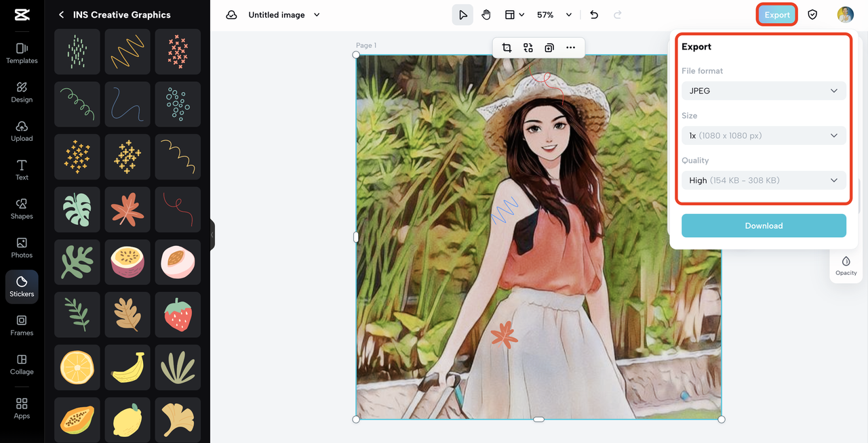Open the Opacity control
This screenshot has width=868, height=443.
click(846, 266)
